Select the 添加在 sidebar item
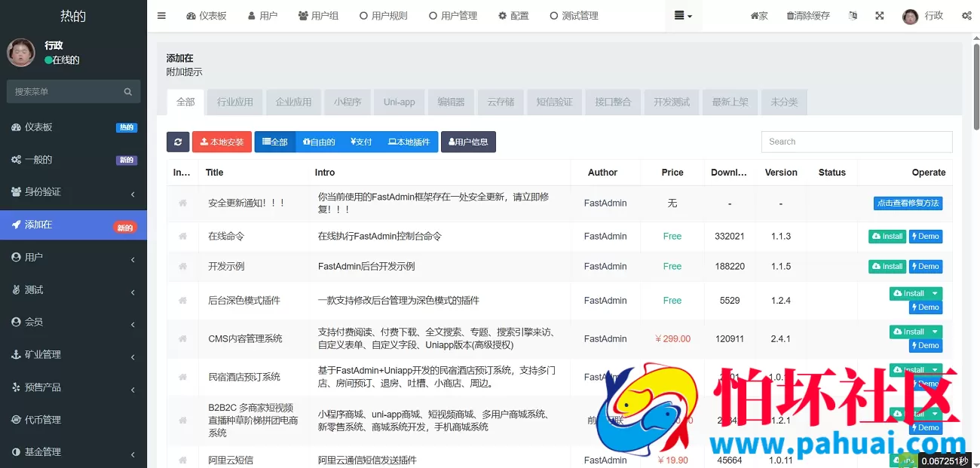 [73, 225]
